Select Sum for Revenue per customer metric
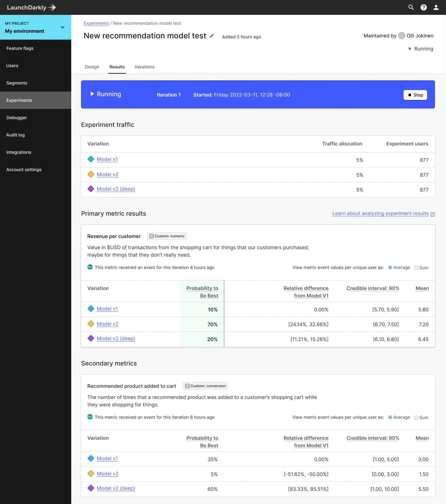The height and width of the screenshot is (504, 446). pyautogui.click(x=416, y=268)
